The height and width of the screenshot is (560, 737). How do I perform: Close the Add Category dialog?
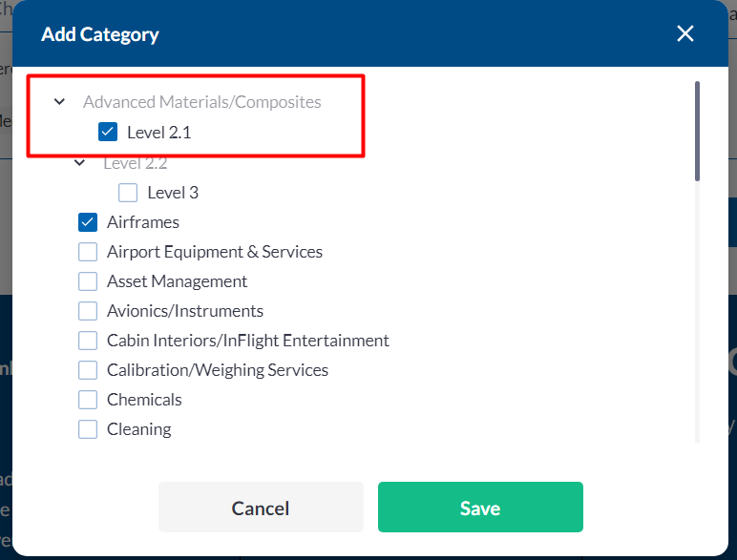pyautogui.click(x=684, y=34)
